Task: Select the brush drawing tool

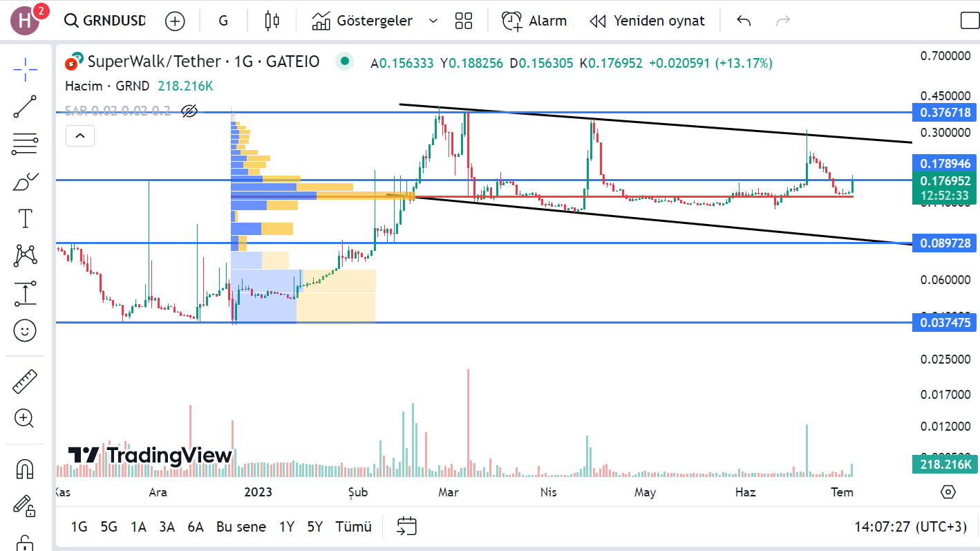Action: pyautogui.click(x=25, y=182)
